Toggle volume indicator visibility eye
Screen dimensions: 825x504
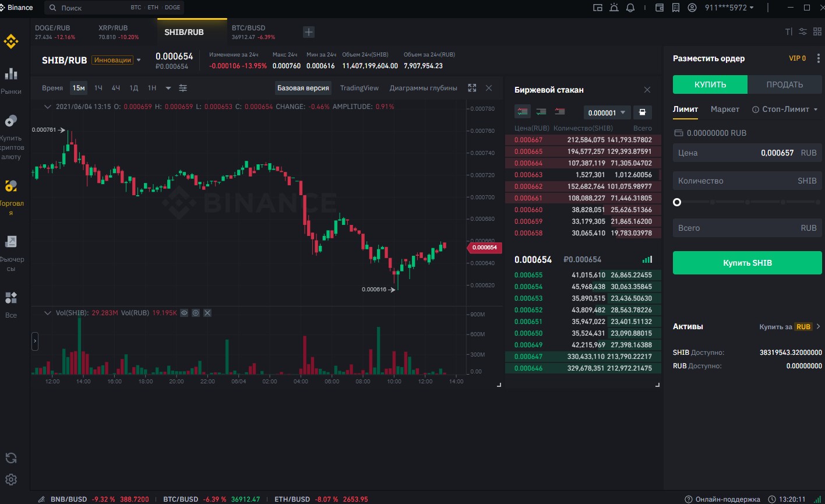pos(184,313)
